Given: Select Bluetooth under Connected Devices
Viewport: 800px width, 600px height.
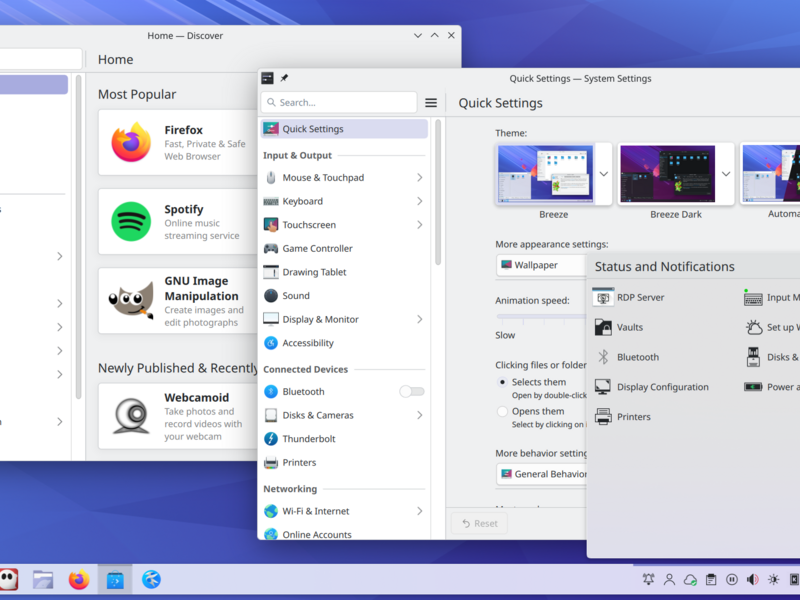Looking at the screenshot, I should point(344,391).
